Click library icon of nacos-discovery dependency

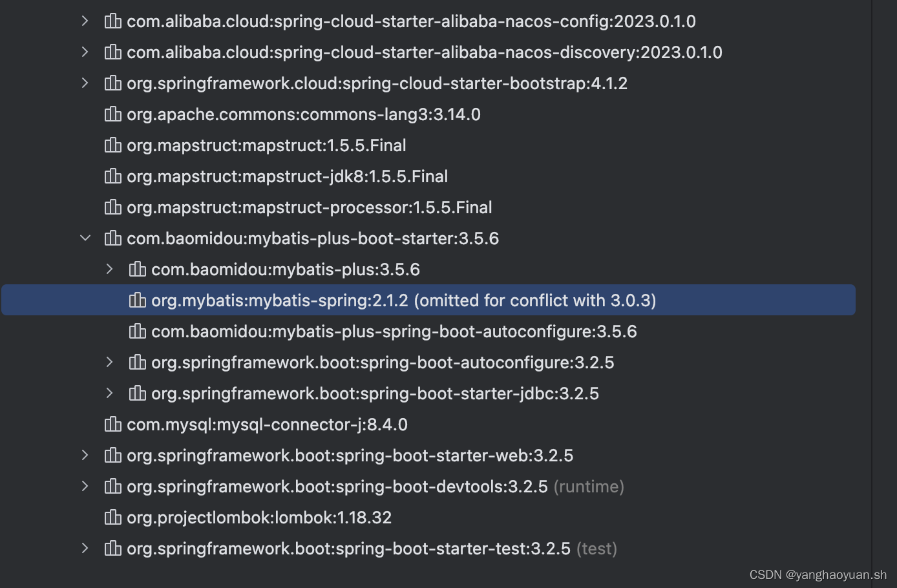pos(113,52)
